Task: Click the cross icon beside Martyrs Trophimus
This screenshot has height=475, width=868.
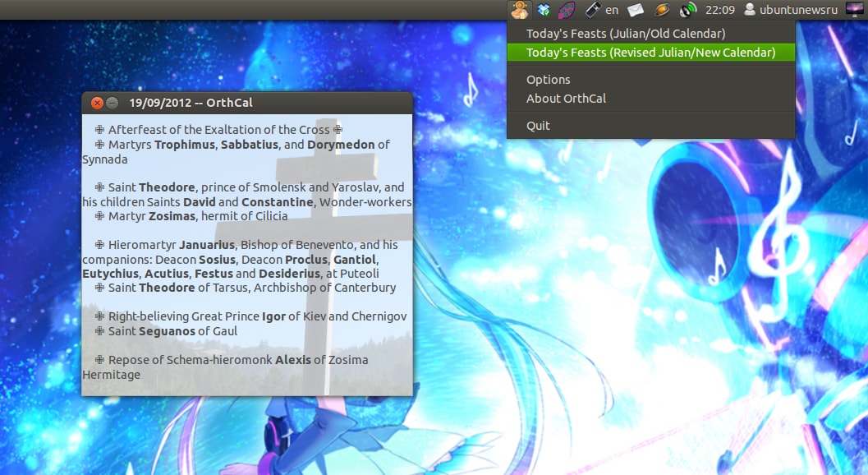Action: pos(99,144)
